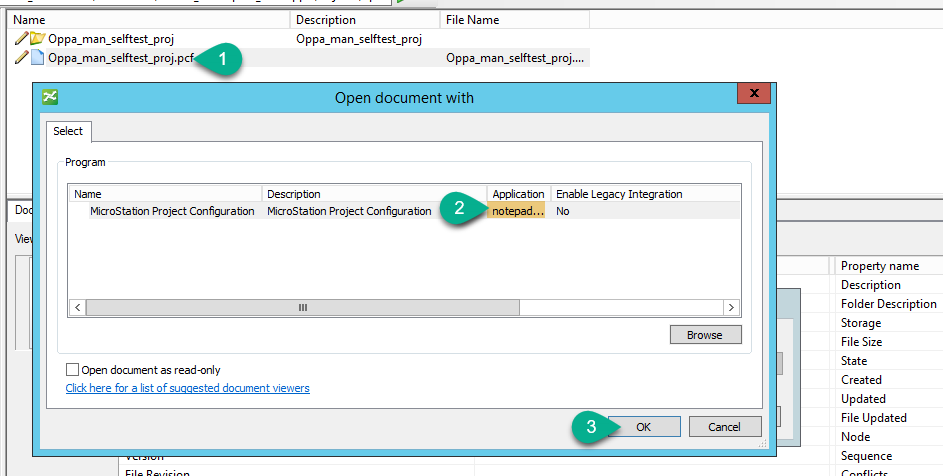Confirm with the OK button
The height and width of the screenshot is (476, 943).
coord(644,427)
